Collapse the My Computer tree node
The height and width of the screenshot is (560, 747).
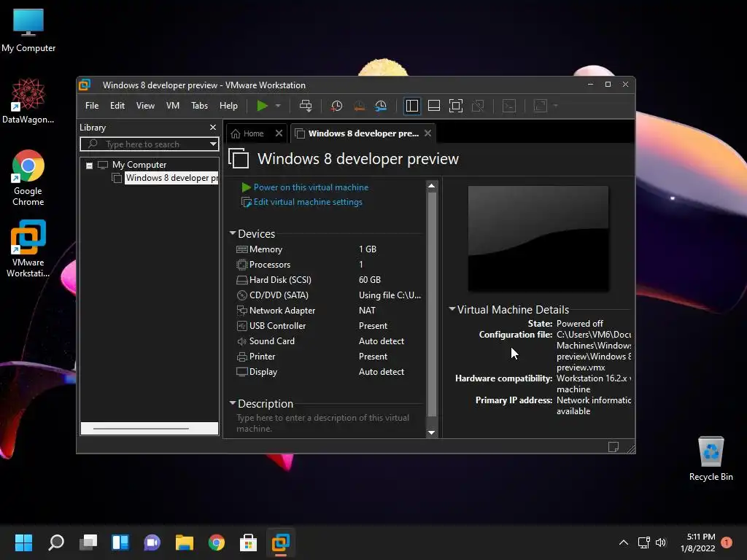(89, 166)
